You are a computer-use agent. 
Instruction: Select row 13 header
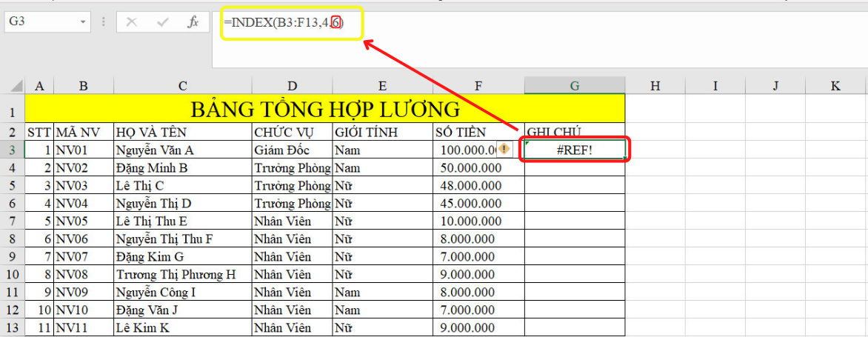[x=12, y=327]
